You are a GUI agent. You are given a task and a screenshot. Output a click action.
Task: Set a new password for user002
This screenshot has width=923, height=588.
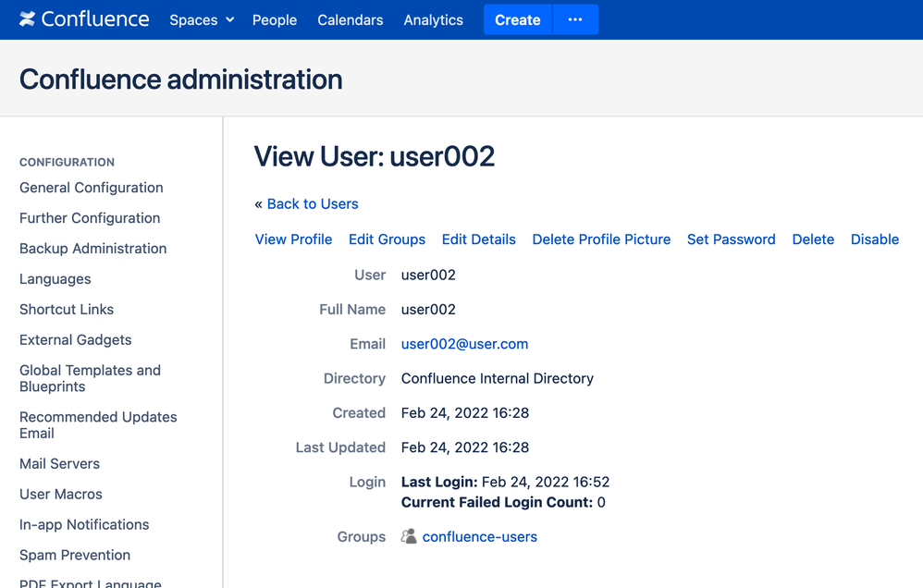pos(731,239)
